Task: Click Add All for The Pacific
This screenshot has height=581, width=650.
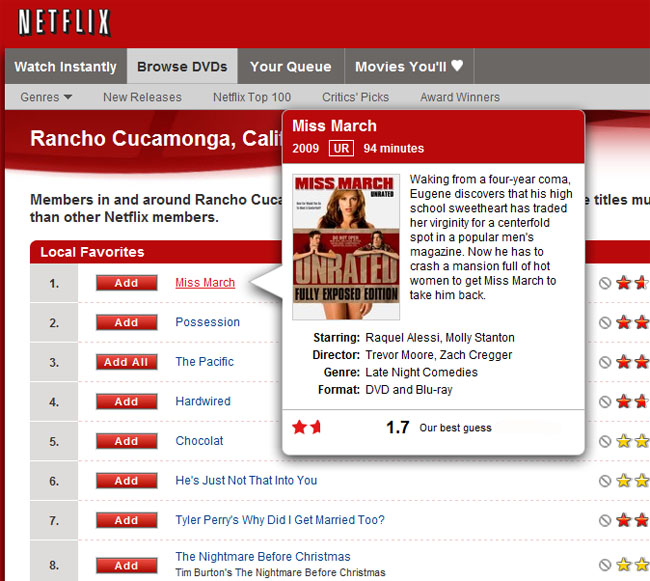Action: pos(126,362)
